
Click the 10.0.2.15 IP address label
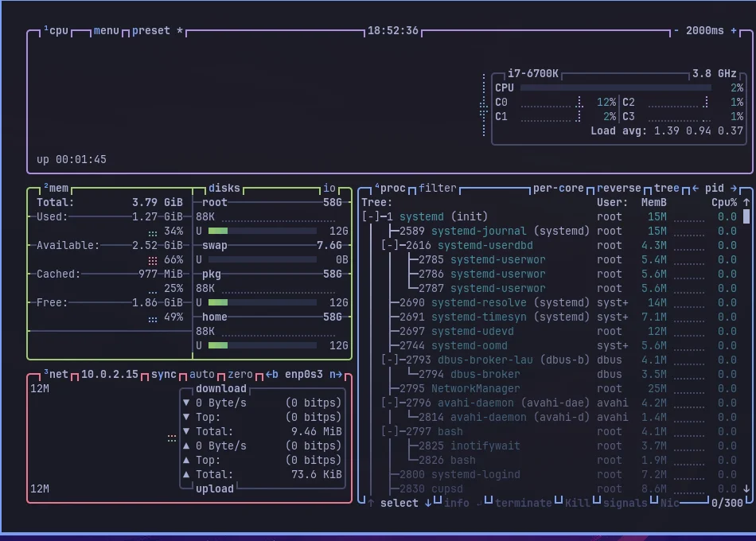(110, 375)
